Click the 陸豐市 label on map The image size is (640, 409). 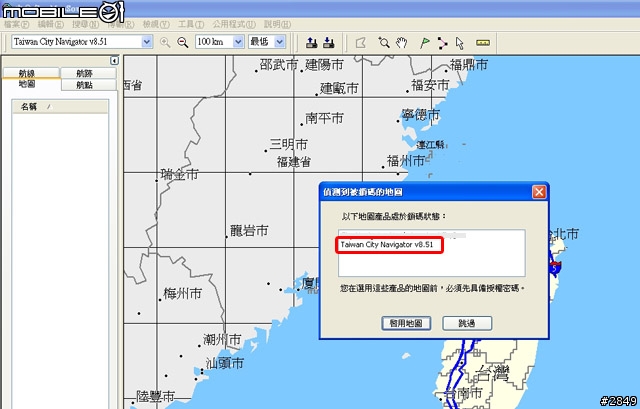tap(156, 396)
